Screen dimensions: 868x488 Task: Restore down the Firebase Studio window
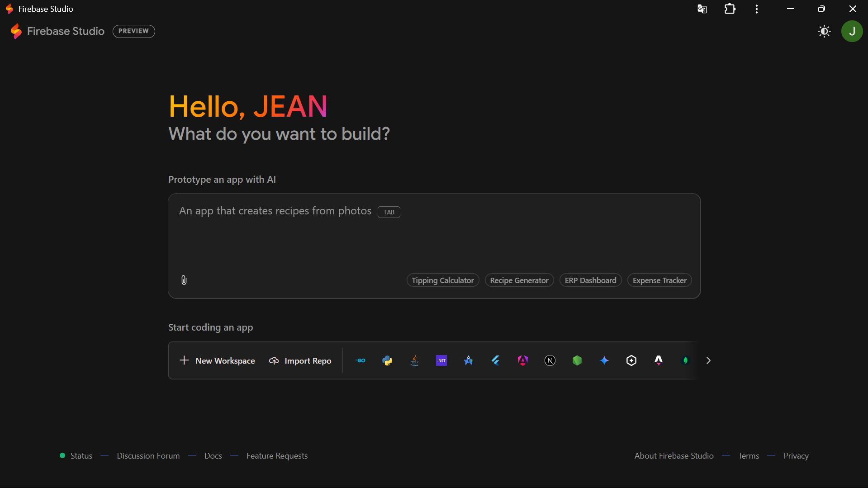point(821,9)
